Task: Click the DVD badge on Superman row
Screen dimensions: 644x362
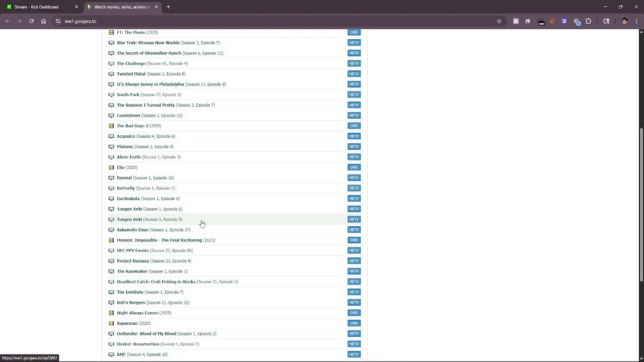Action: pos(354,323)
